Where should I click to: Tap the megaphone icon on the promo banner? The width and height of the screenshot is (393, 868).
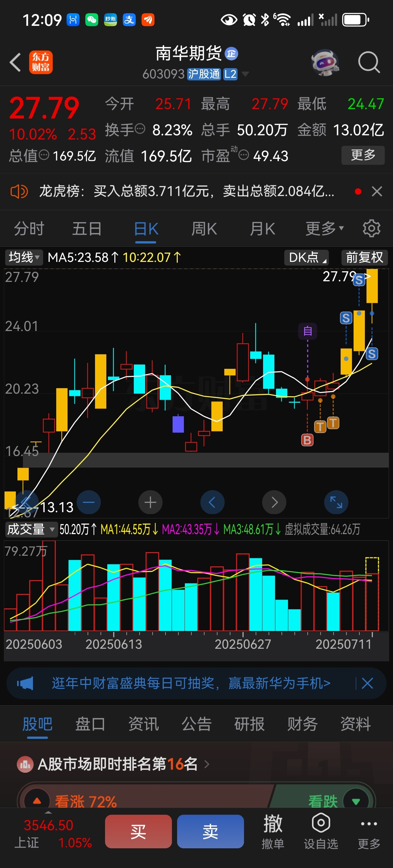(25, 684)
